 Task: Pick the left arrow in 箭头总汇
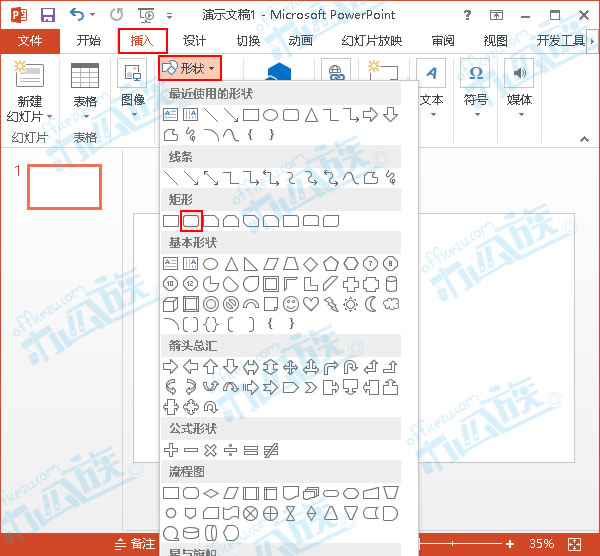click(191, 367)
